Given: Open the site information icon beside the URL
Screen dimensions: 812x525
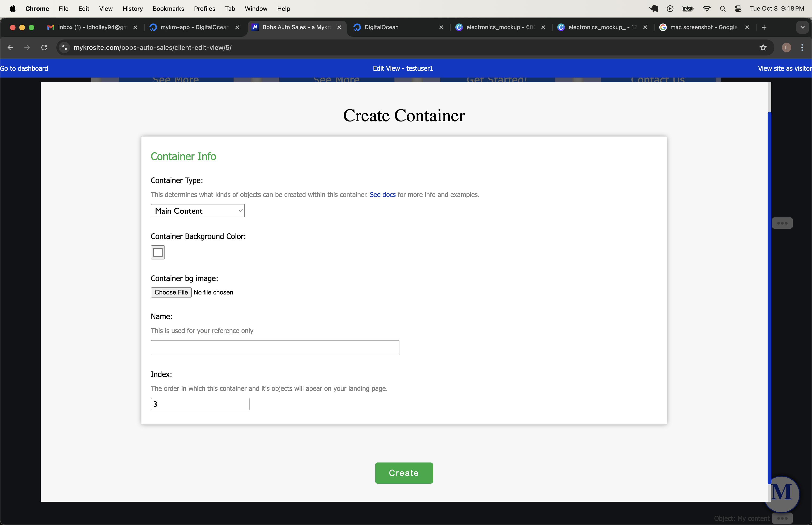Looking at the screenshot, I should tap(64, 47).
